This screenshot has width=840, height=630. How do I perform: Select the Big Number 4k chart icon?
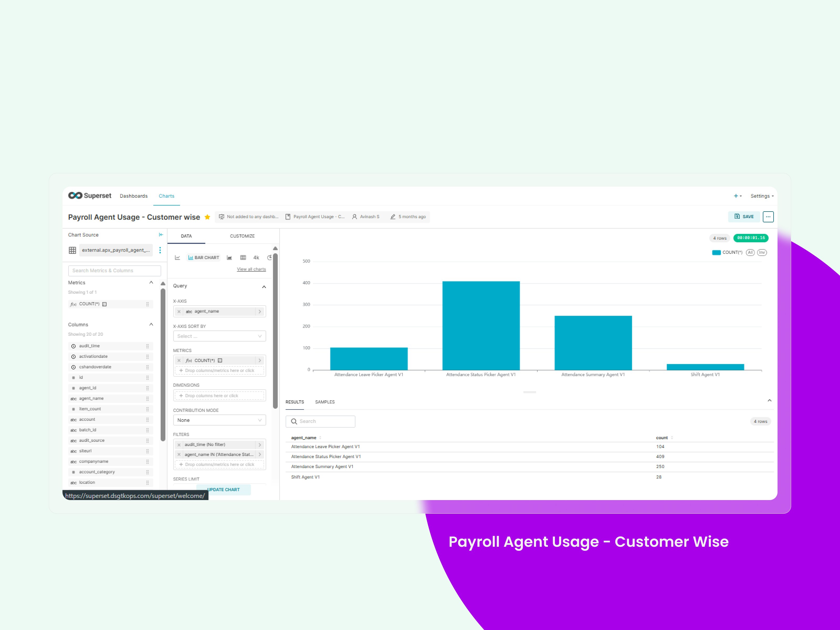(256, 258)
